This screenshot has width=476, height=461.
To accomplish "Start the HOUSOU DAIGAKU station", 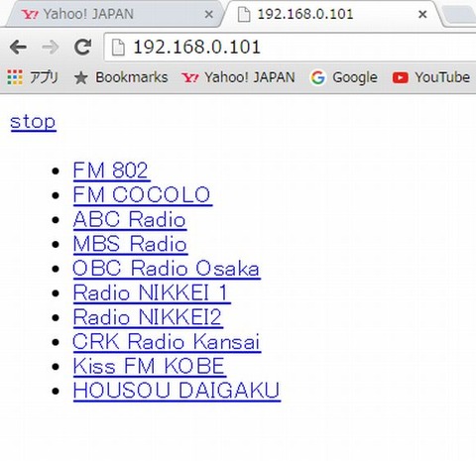I will coord(177,391).
